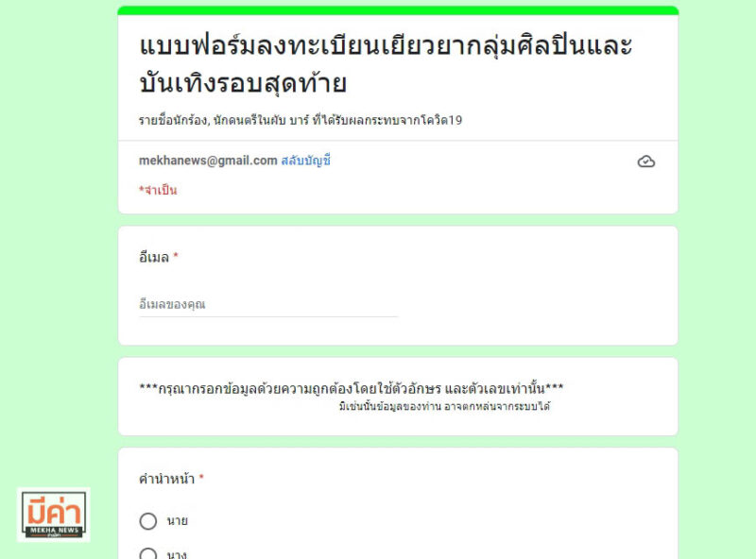Click the description about นักร้อง, นักดนตรี
Image resolution: width=756 pixels, height=559 pixels.
point(300,120)
